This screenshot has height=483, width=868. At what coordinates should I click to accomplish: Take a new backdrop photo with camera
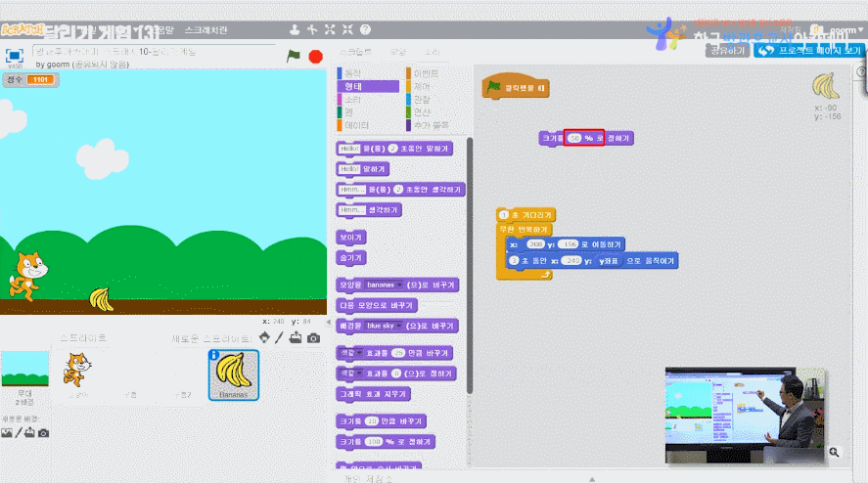click(43, 433)
